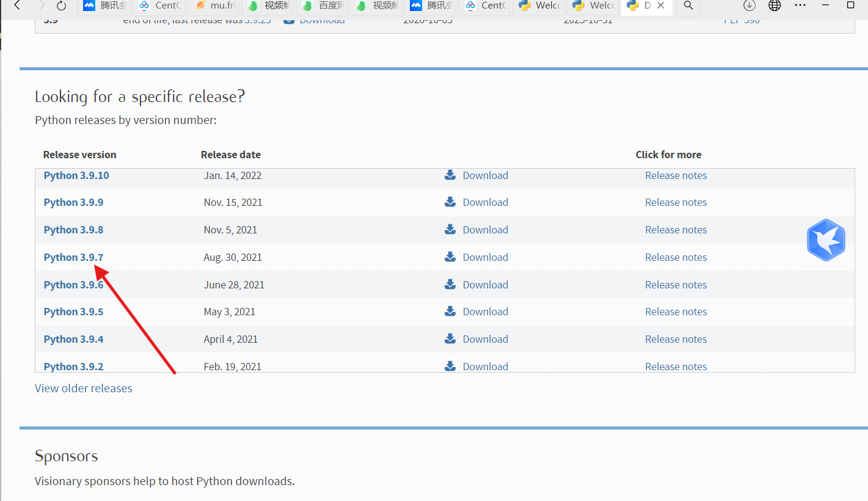Open the browser search magnifier icon

(688, 5)
